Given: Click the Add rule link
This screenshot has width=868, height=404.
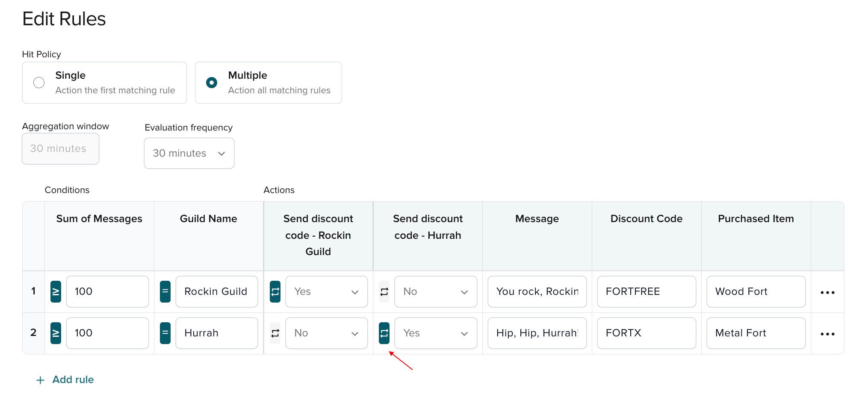Looking at the screenshot, I should pos(73,380).
